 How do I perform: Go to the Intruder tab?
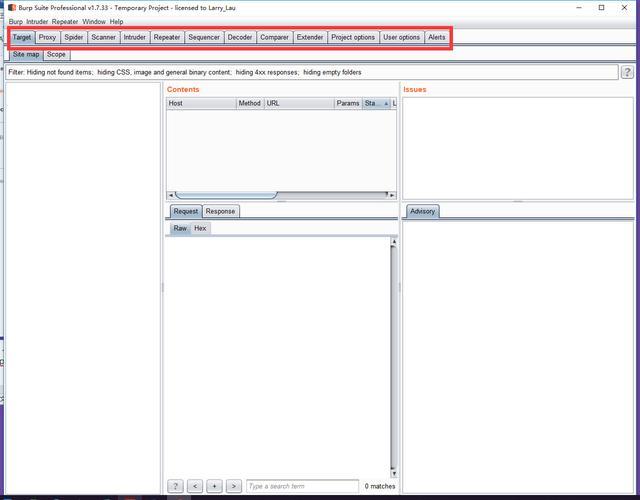point(135,37)
